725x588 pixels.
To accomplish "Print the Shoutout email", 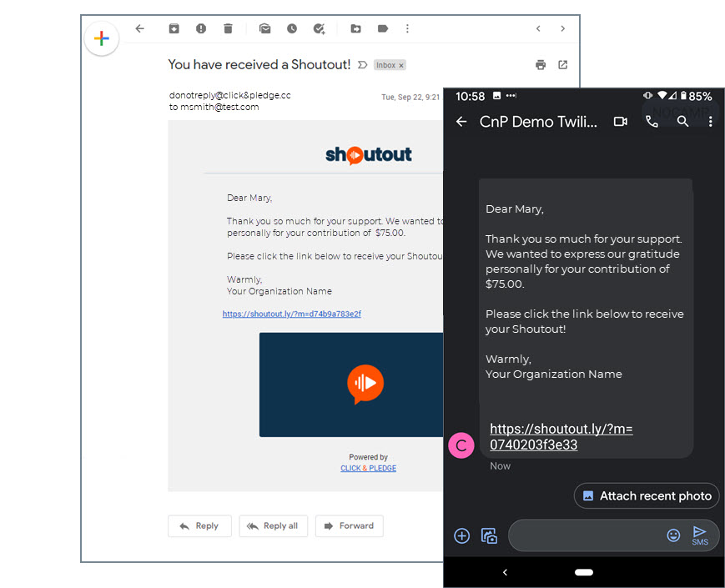I will click(x=541, y=65).
